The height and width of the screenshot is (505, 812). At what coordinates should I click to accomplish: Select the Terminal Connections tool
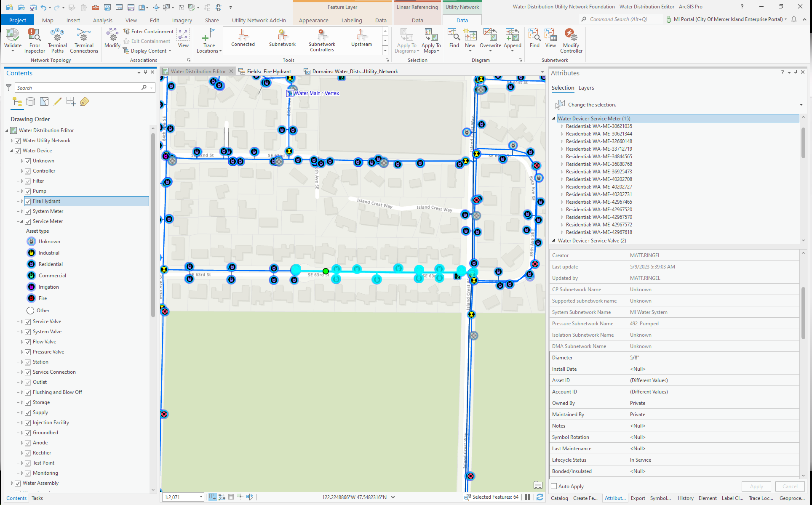click(84, 40)
